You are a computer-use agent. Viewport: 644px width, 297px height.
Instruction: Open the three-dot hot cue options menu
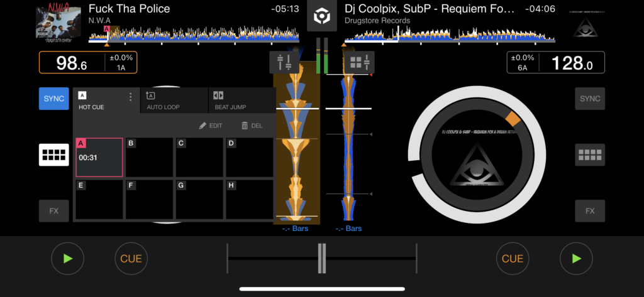(131, 97)
